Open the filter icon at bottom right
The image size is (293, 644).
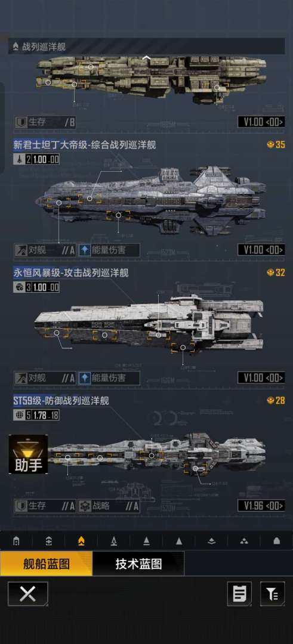coord(272,594)
